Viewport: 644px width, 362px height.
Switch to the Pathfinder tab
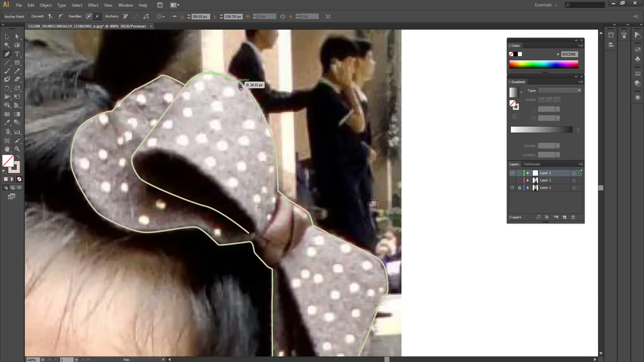532,164
